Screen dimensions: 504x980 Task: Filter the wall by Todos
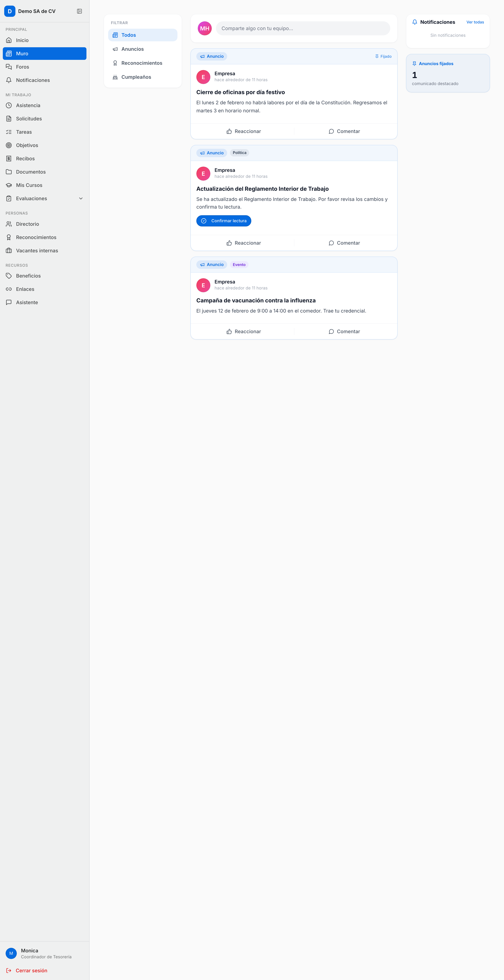tap(143, 35)
